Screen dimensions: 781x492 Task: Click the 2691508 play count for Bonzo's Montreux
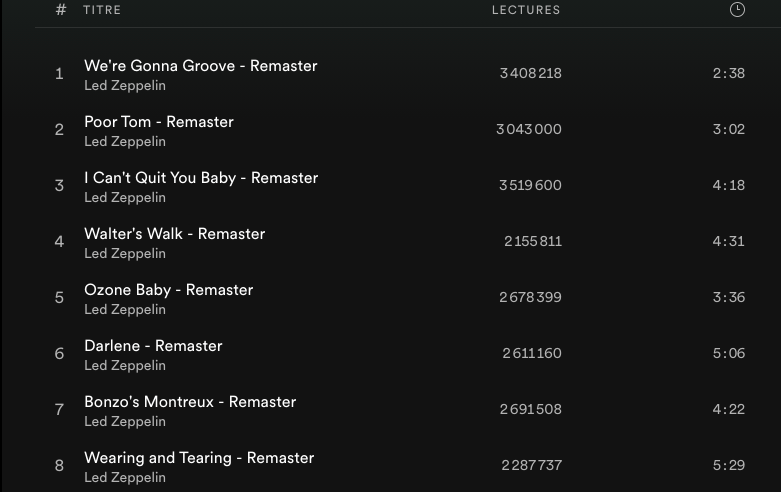531,409
